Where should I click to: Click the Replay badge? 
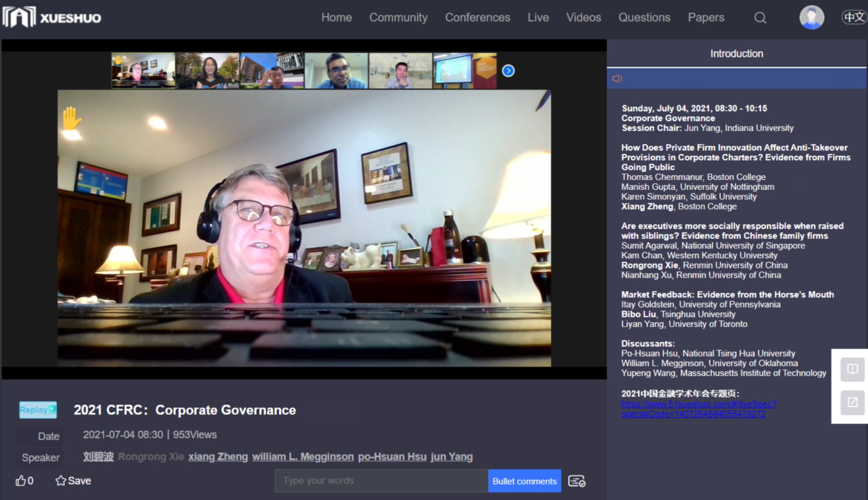[38, 410]
